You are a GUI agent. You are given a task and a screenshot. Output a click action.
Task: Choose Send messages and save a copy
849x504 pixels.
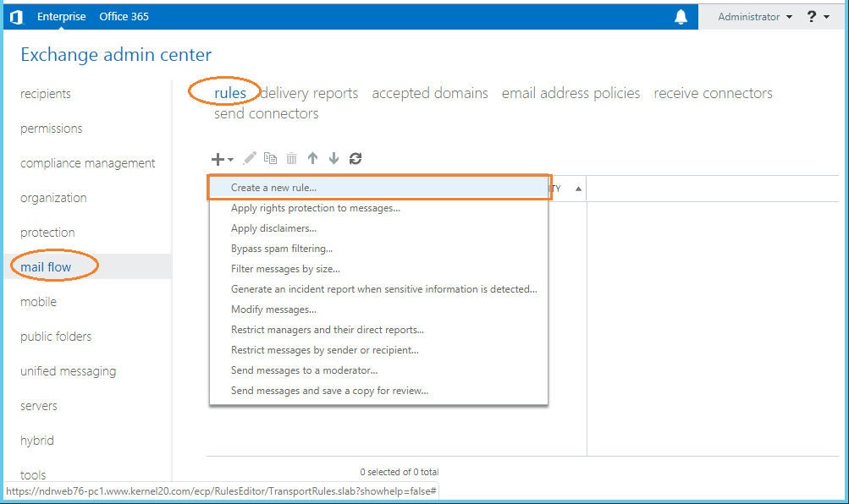tap(378, 391)
